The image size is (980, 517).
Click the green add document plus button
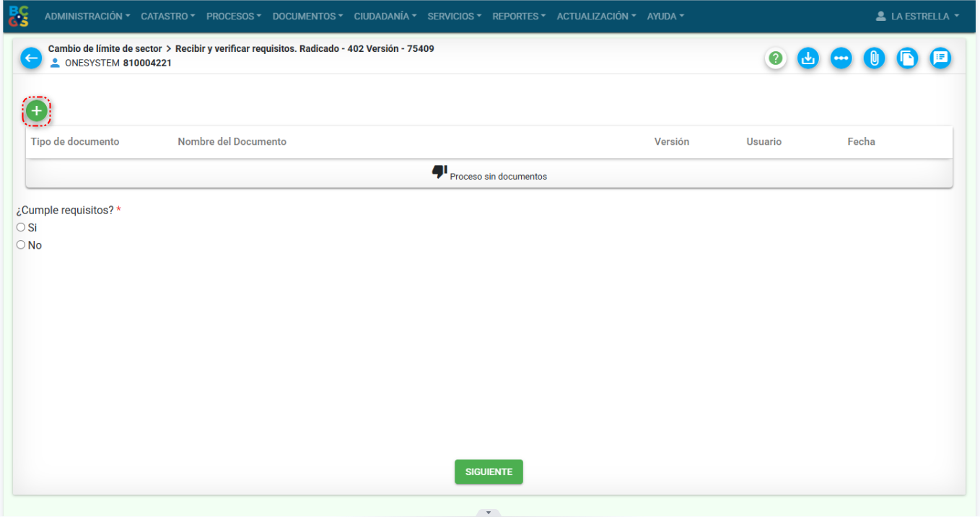coord(37,111)
